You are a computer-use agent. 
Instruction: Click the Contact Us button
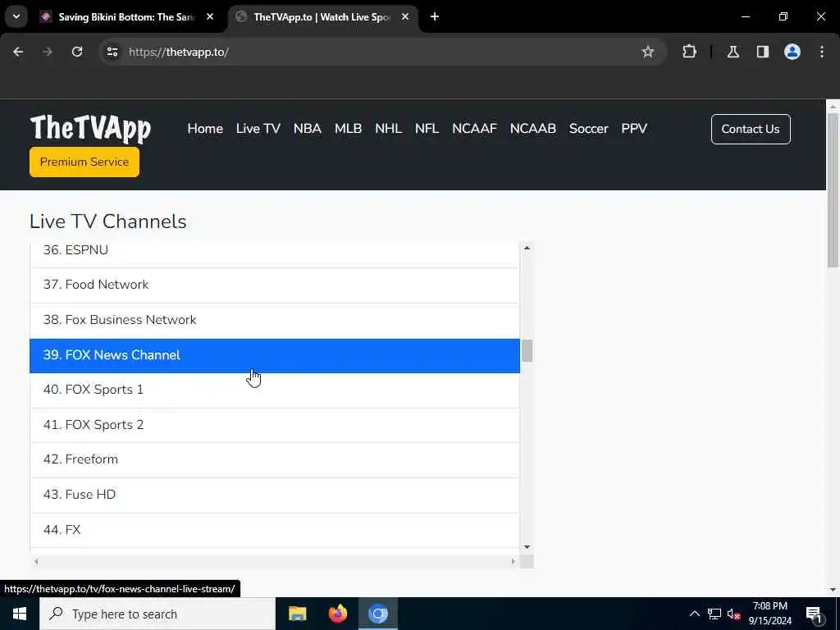(x=751, y=129)
